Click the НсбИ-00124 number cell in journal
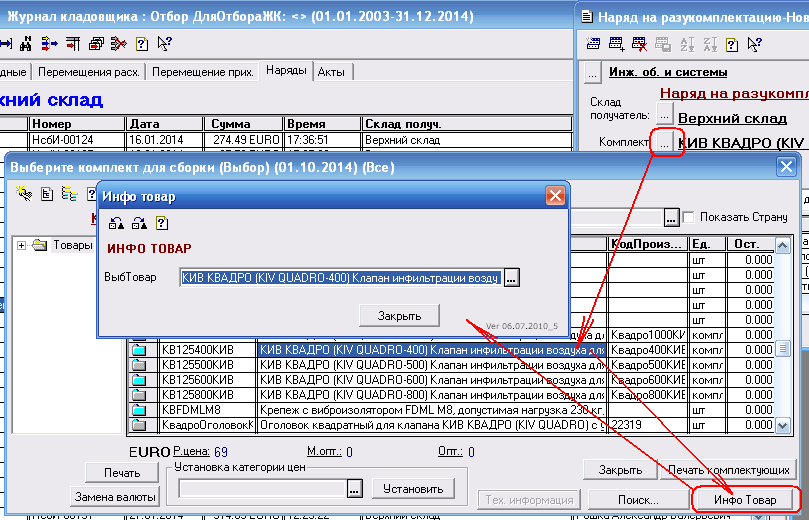The height and width of the screenshot is (520, 809). [77, 140]
